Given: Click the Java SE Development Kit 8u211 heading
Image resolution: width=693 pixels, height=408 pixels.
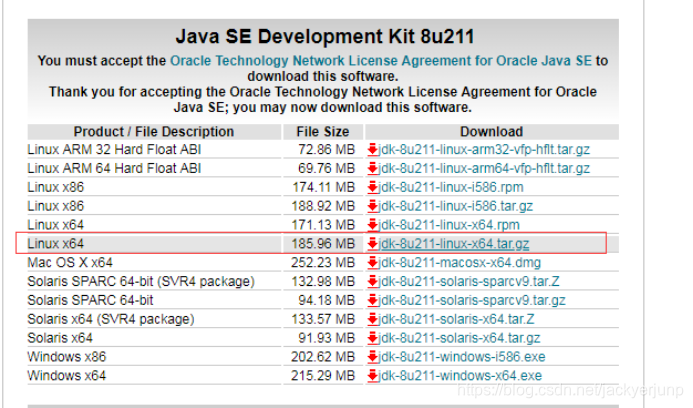Looking at the screenshot, I should pos(325,36).
